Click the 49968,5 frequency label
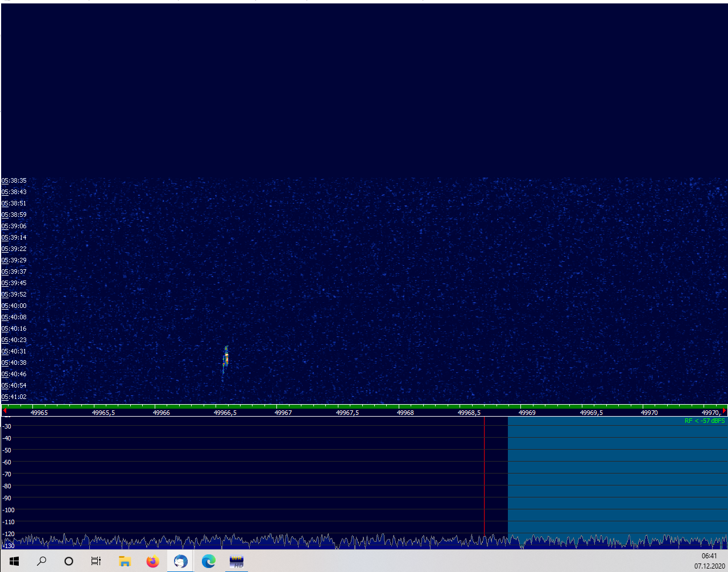The width and height of the screenshot is (728, 572). tap(469, 413)
